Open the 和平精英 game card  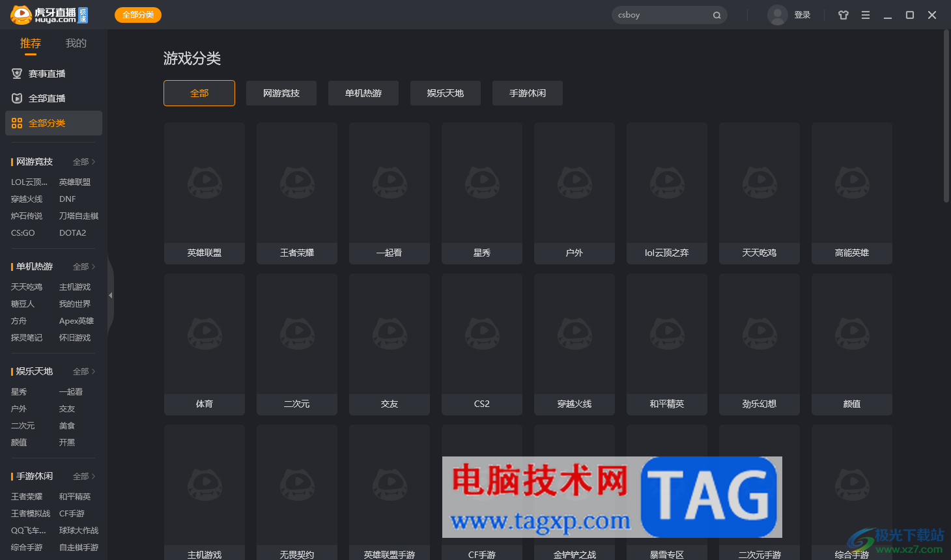667,344
